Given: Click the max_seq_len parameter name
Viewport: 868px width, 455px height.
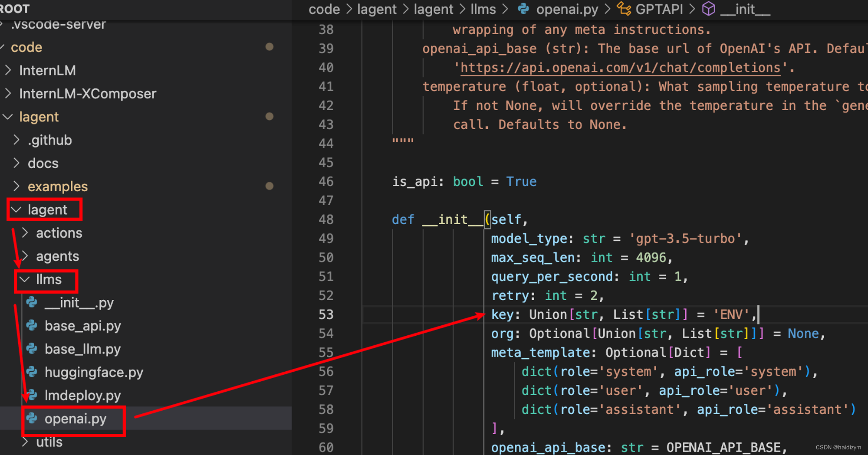Looking at the screenshot, I should [533, 258].
